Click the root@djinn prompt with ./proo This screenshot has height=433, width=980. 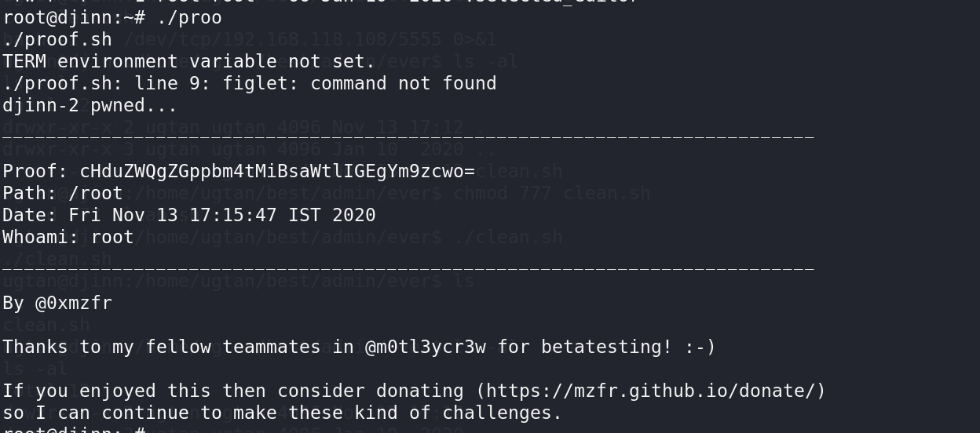(112, 17)
